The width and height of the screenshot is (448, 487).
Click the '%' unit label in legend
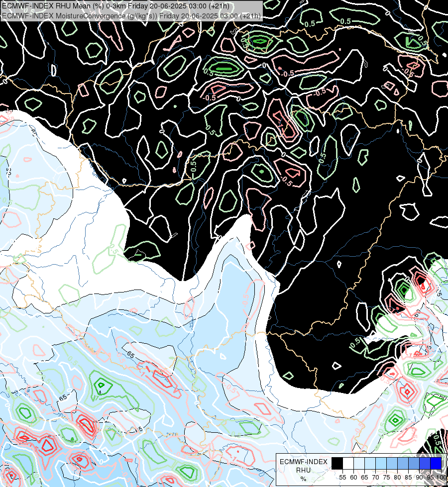coord(303,479)
